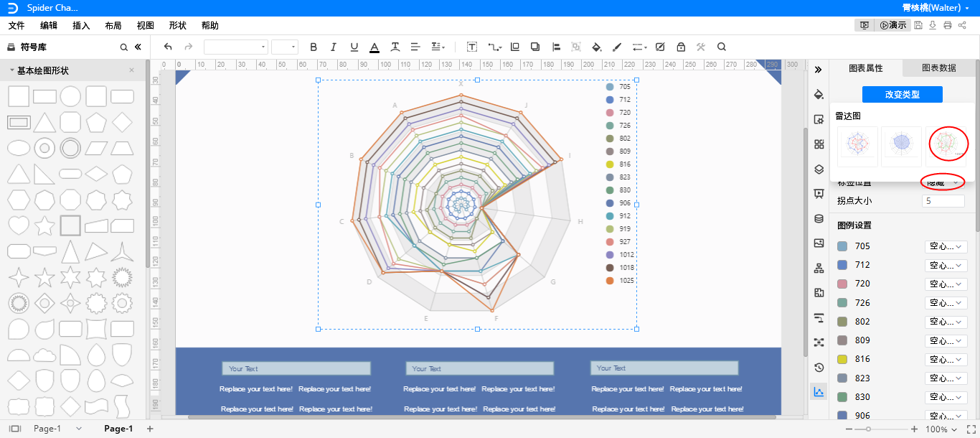
Task: Click the zoom out minus button
Action: pos(847,429)
